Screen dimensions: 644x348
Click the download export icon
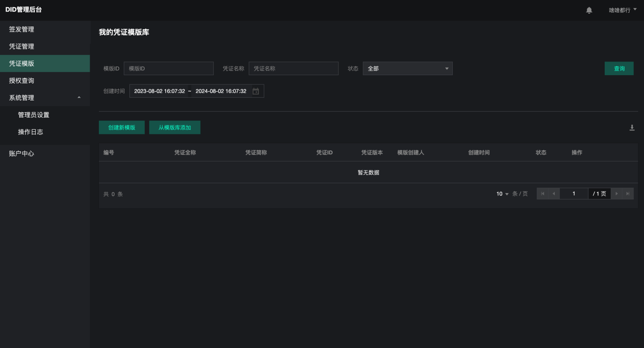pyautogui.click(x=632, y=128)
